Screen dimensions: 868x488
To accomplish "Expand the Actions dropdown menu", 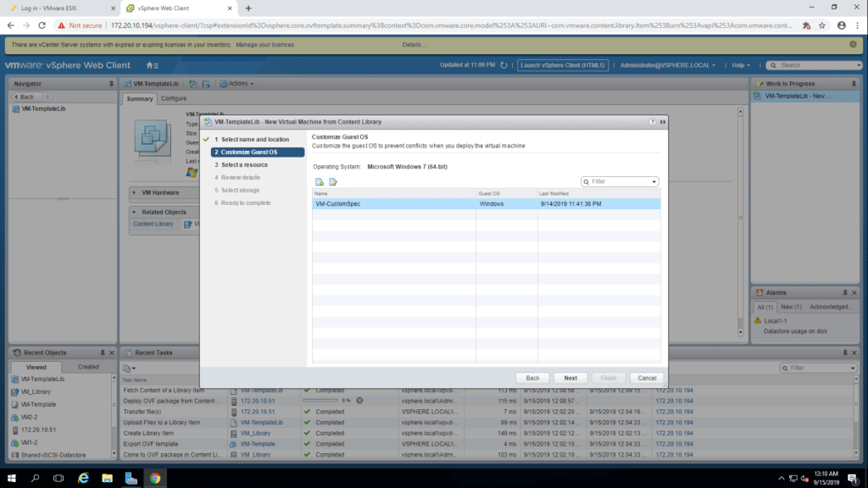I will tap(236, 84).
